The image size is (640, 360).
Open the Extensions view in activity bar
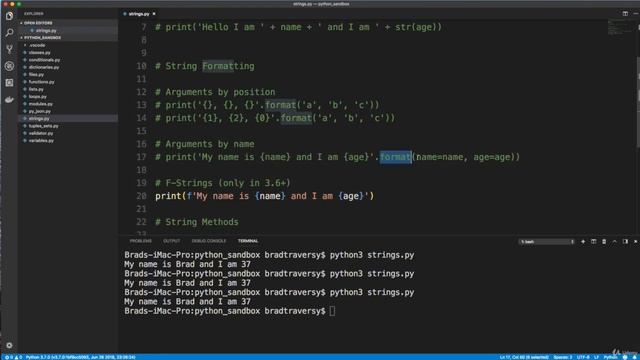[9, 82]
